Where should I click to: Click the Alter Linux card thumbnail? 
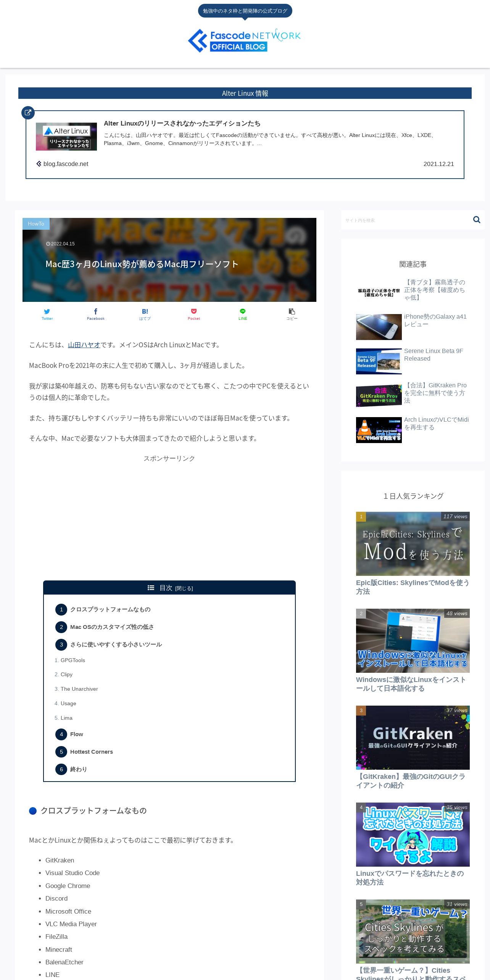point(66,137)
